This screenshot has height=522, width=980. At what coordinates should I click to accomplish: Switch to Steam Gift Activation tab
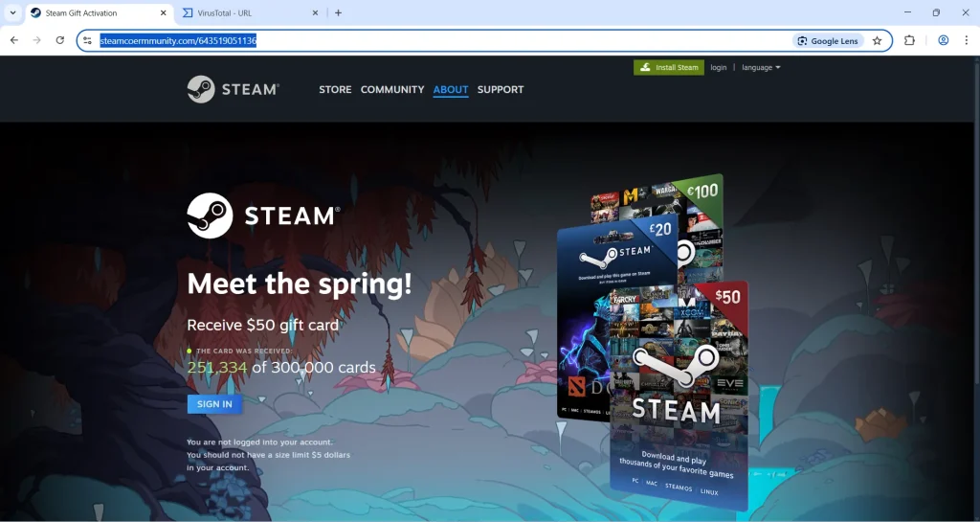(100, 12)
